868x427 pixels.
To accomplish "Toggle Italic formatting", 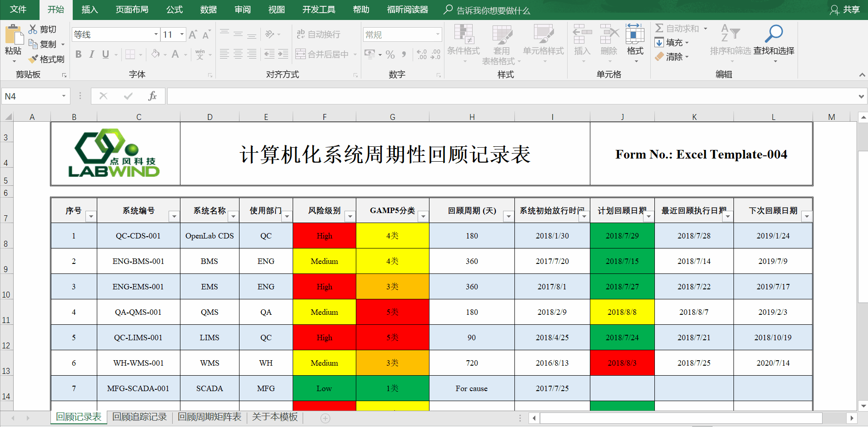I will coord(91,54).
